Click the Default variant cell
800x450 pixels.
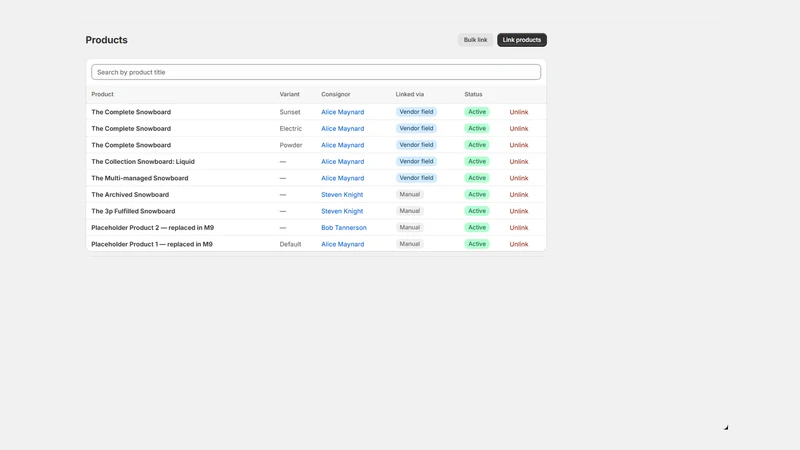[x=290, y=244]
